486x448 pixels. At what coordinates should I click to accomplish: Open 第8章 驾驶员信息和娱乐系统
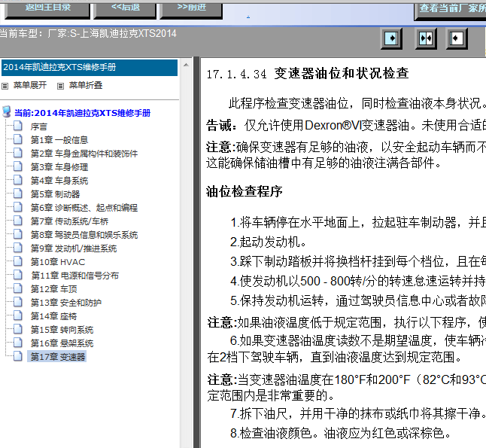[x=84, y=235]
